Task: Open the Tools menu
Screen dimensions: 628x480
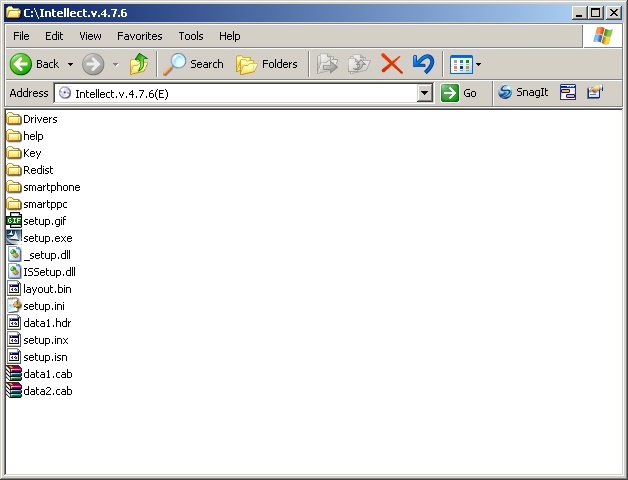Action: (x=191, y=36)
